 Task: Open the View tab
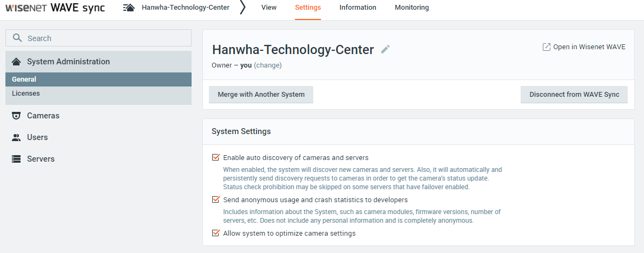[269, 8]
